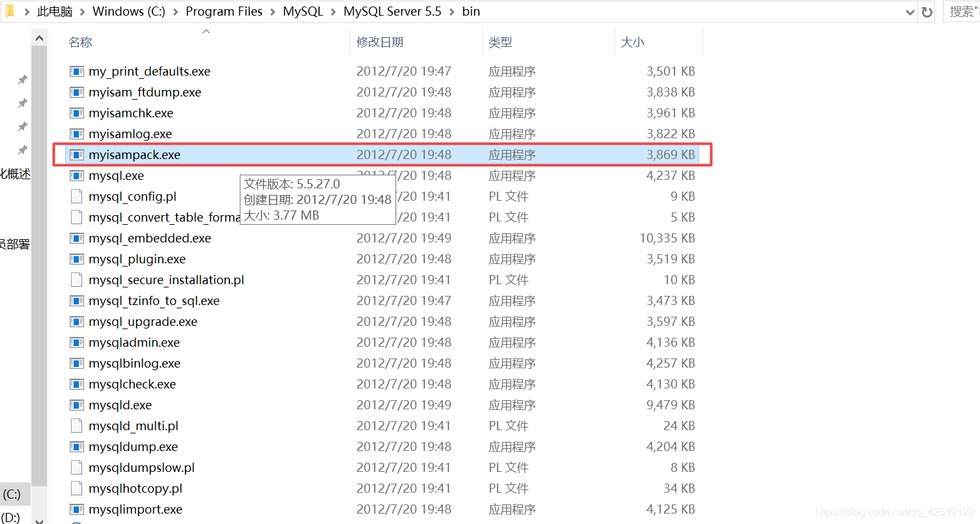Go to MySQL folder in the breadcrumb path
The width and height of the screenshot is (980, 524).
tap(303, 12)
